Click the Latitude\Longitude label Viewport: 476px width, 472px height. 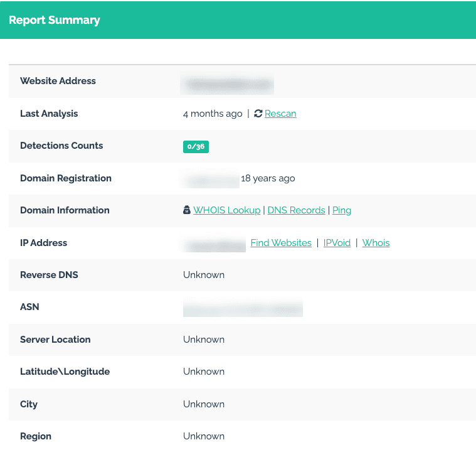(65, 372)
